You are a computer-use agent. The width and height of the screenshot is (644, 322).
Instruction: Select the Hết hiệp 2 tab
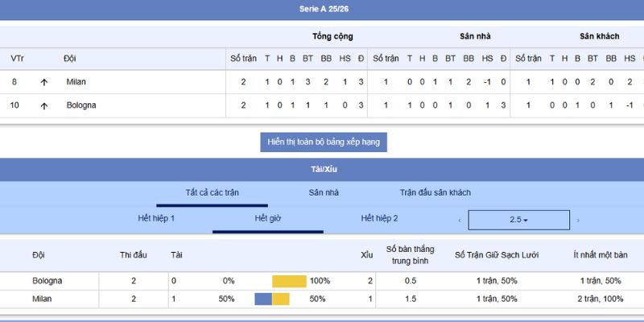coord(379,219)
